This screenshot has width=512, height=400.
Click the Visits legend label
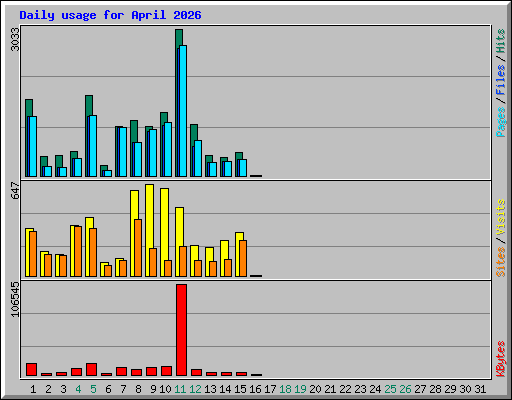pyautogui.click(x=501, y=217)
